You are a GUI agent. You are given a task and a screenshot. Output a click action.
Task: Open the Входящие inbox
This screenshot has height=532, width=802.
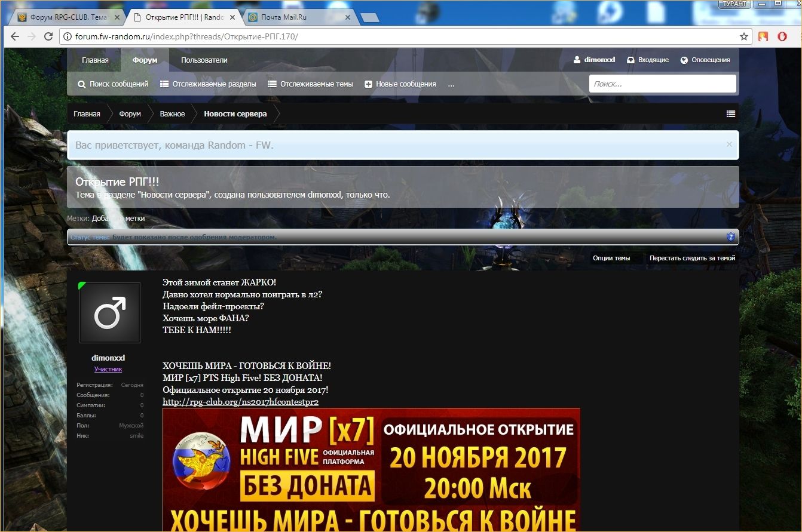pos(648,60)
